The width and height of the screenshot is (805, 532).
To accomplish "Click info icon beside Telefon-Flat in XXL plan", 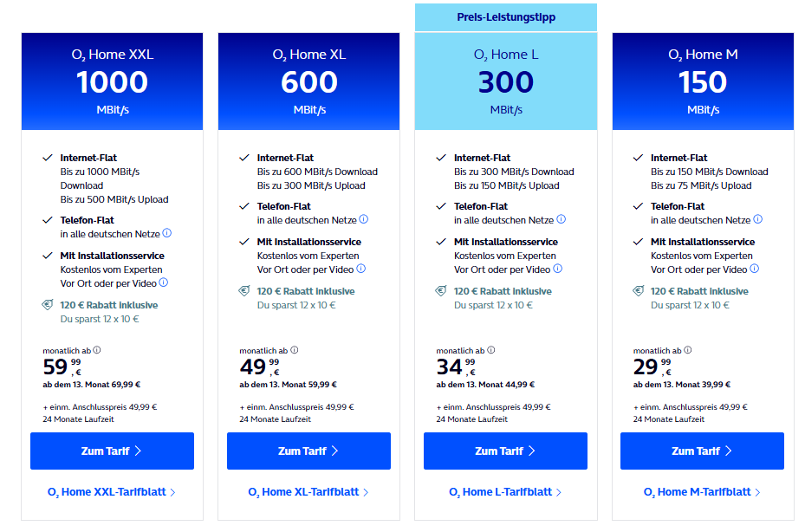I will coord(167,234).
